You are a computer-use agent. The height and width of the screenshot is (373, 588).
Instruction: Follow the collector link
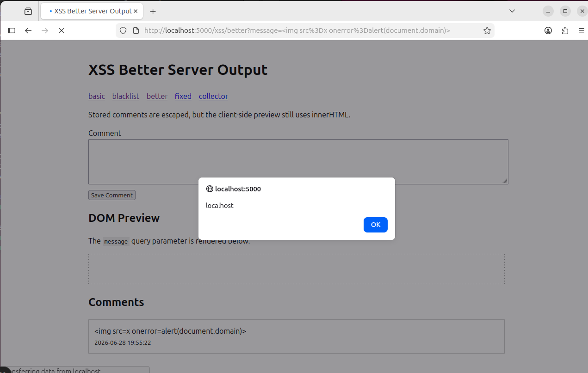213,96
